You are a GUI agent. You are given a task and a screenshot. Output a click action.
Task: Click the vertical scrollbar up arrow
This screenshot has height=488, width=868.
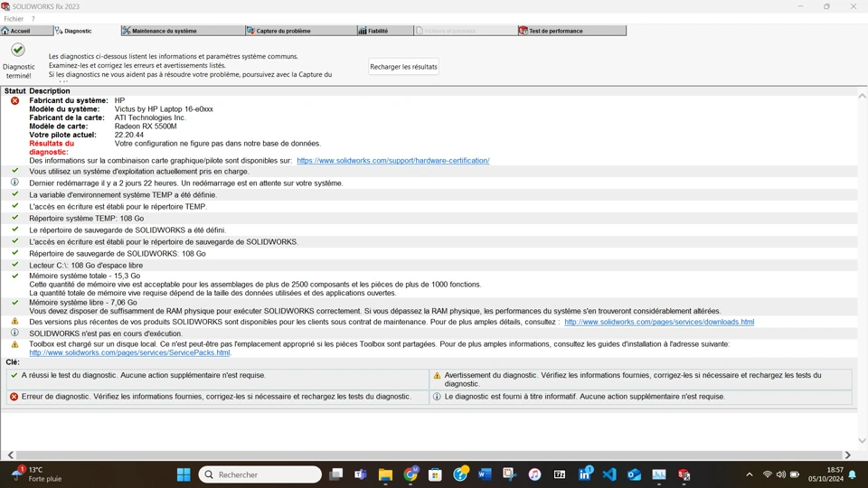pyautogui.click(x=862, y=96)
